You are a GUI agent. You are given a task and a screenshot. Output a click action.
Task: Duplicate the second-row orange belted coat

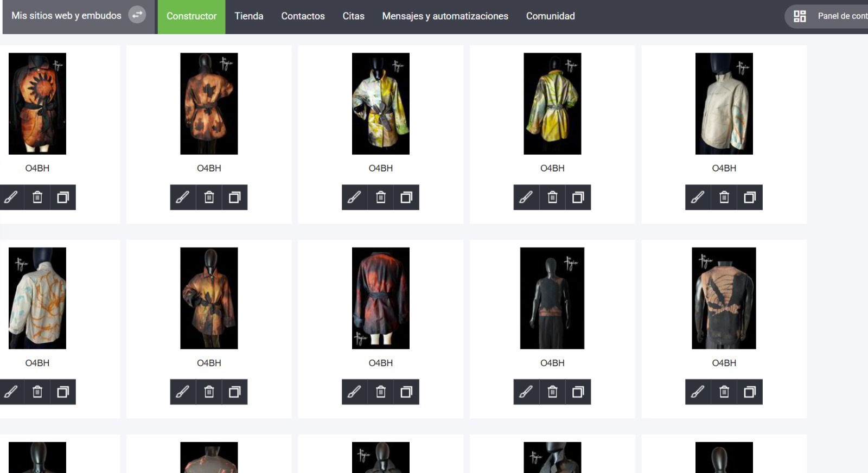click(x=234, y=392)
